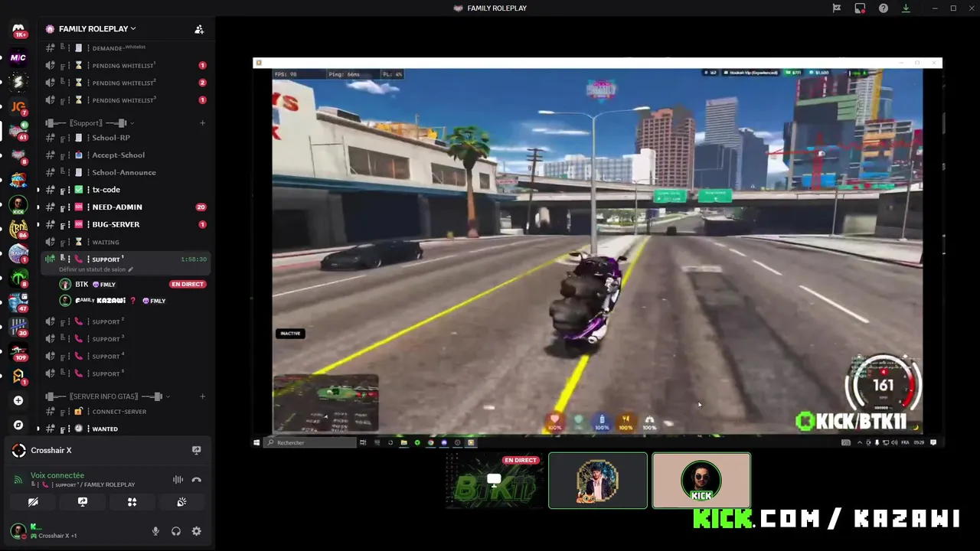
Task: Open server icon with 109 badge
Action: click(18, 351)
